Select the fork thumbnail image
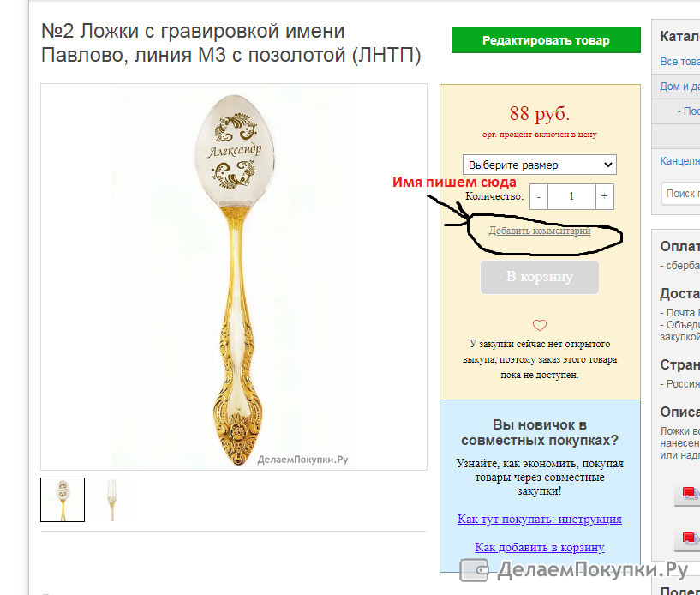The image size is (700, 595). [x=111, y=500]
